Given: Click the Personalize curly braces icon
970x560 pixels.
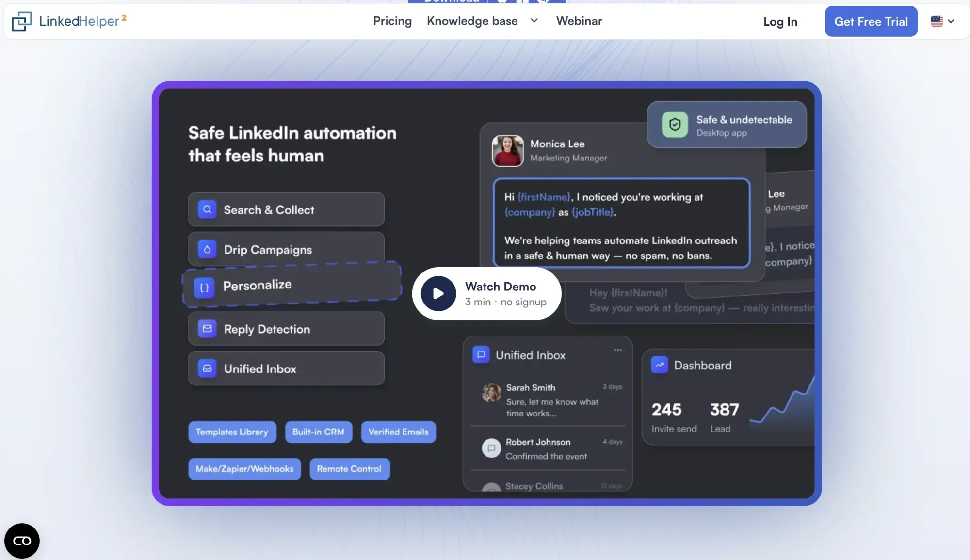Looking at the screenshot, I should pos(204,287).
